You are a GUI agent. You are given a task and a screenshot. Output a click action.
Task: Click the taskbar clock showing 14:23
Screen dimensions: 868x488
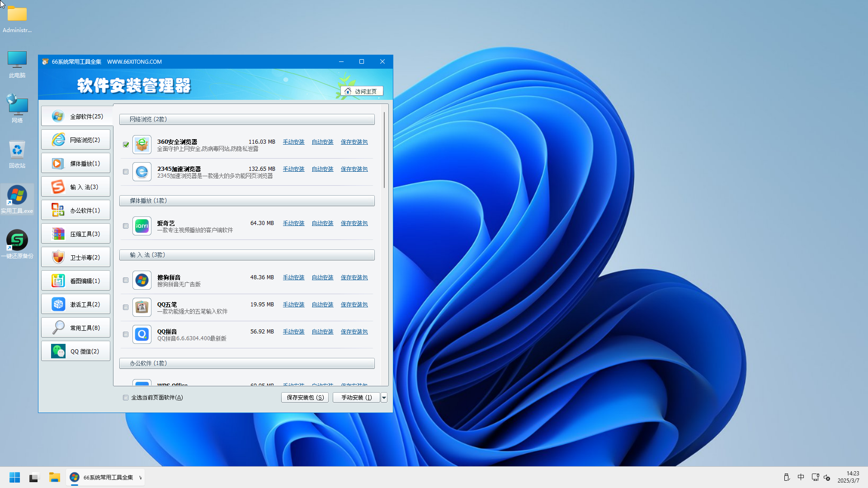pos(848,477)
